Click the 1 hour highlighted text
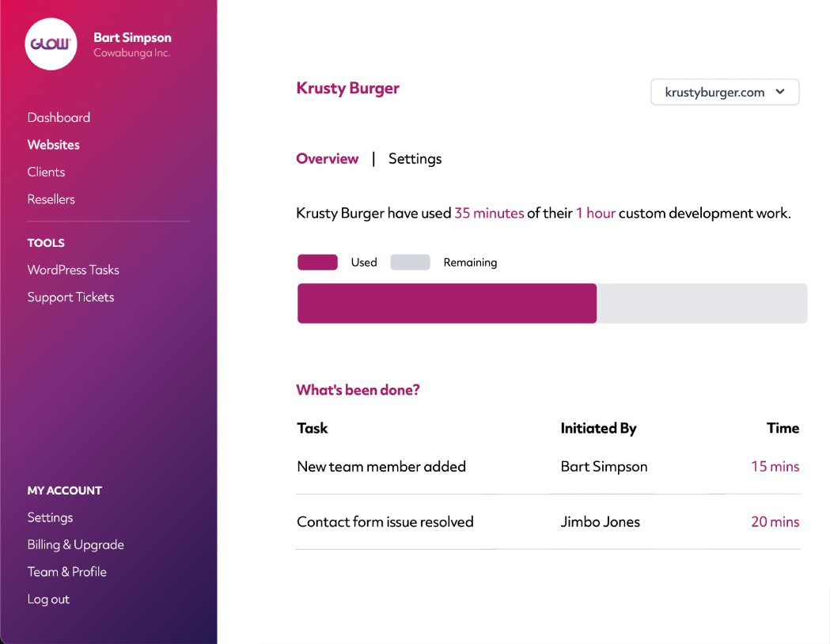 [x=596, y=214]
